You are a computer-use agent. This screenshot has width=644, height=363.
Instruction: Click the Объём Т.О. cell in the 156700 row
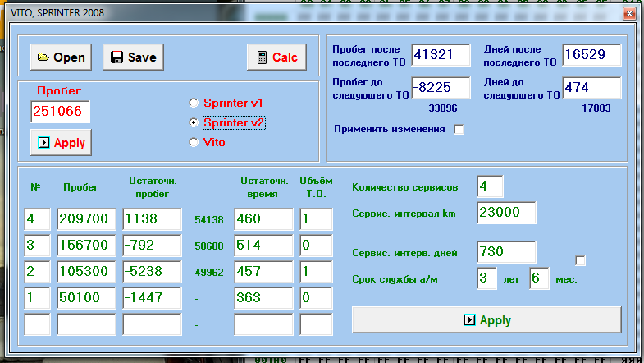(x=316, y=246)
